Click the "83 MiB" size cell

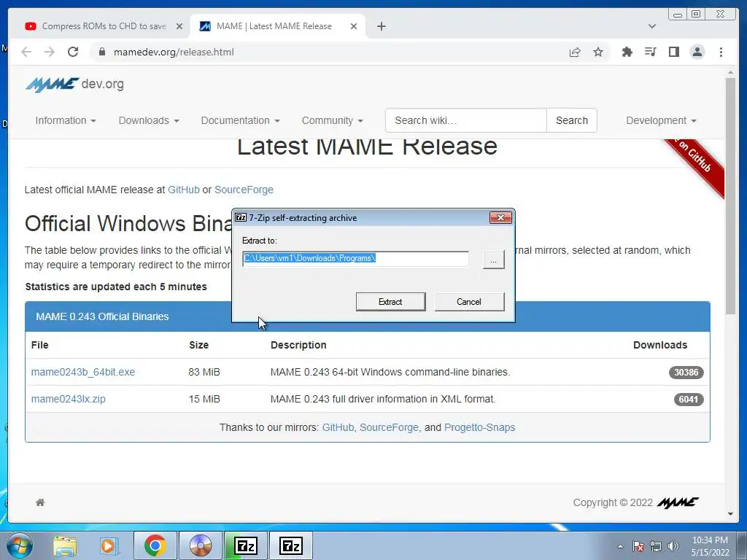point(204,372)
